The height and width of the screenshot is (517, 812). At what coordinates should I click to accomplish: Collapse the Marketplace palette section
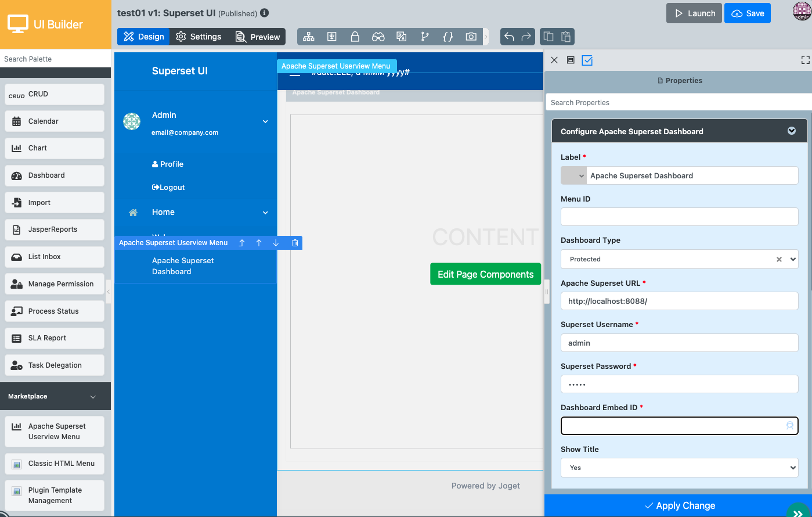[93, 397]
